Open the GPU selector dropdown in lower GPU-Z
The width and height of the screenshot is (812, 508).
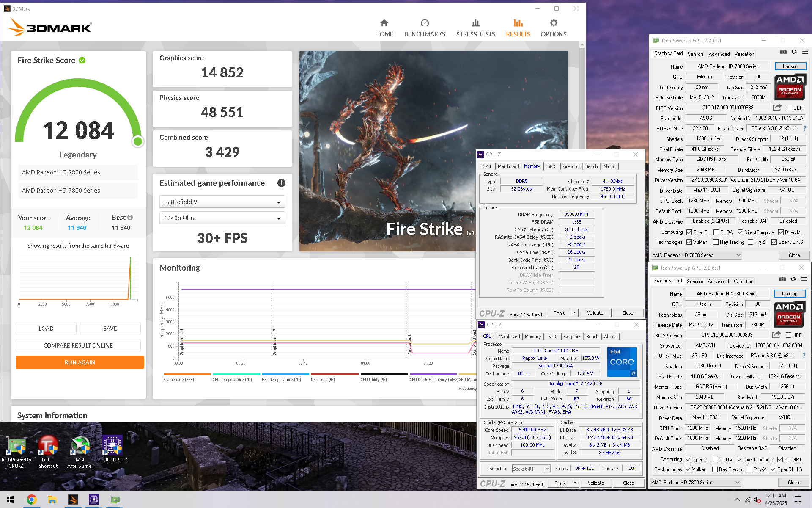696,483
